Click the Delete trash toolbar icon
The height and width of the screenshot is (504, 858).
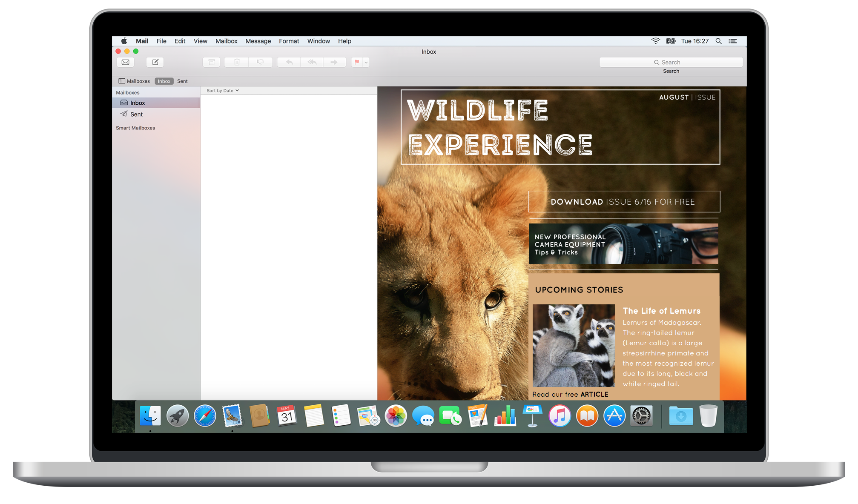click(237, 62)
